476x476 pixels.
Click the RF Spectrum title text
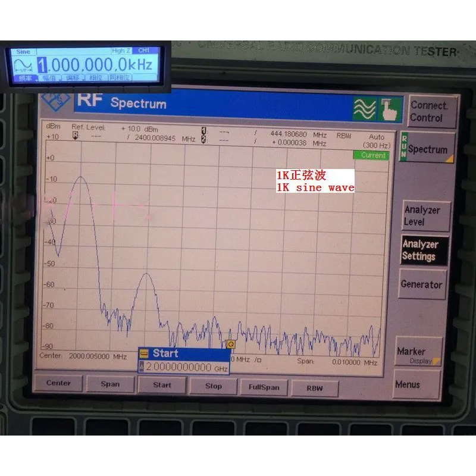tap(122, 101)
